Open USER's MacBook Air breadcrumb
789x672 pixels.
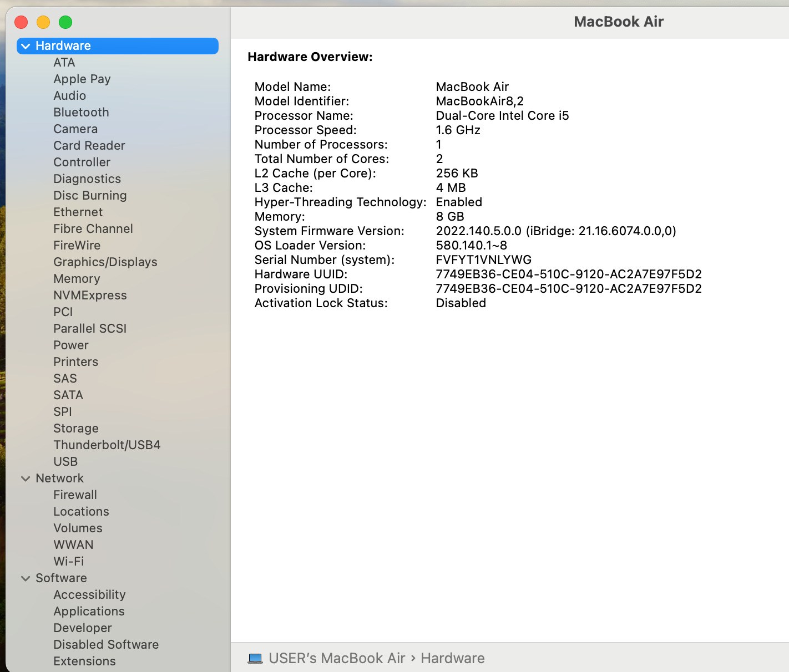click(x=336, y=658)
